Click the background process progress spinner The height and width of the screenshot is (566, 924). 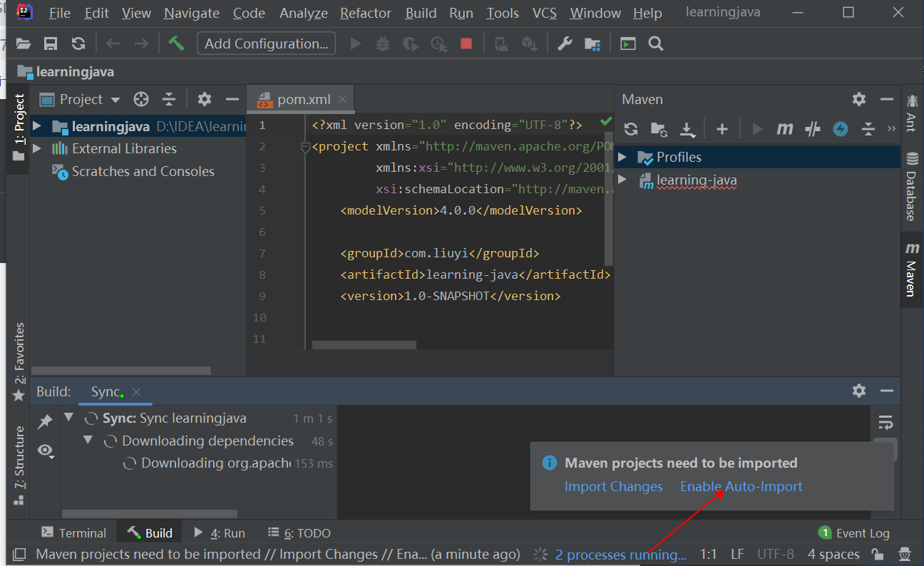pyautogui.click(x=540, y=554)
